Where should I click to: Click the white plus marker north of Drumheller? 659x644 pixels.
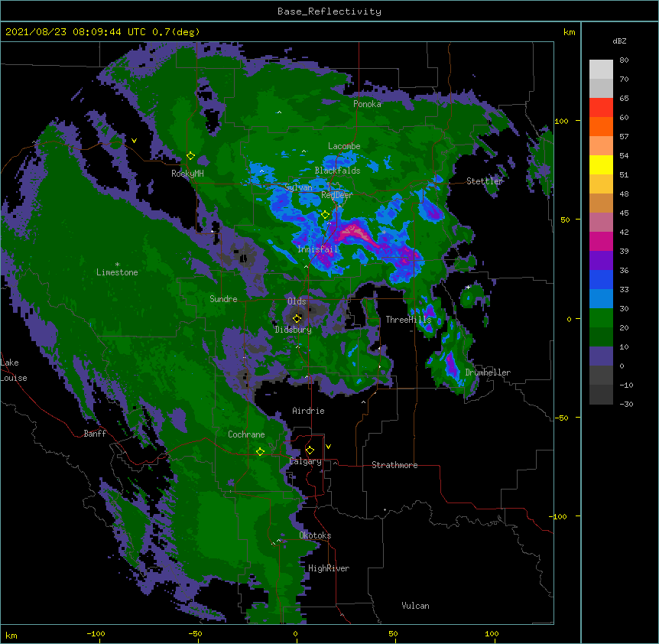click(468, 287)
